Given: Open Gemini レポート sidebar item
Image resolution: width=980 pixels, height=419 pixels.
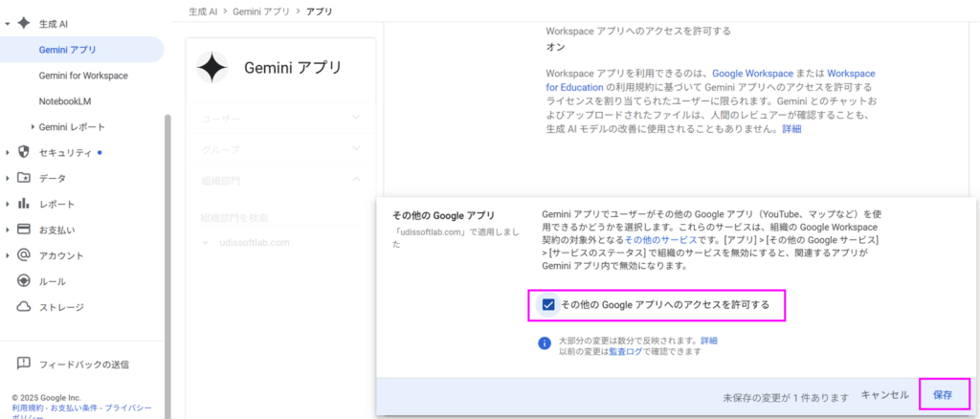Looking at the screenshot, I should (72, 127).
